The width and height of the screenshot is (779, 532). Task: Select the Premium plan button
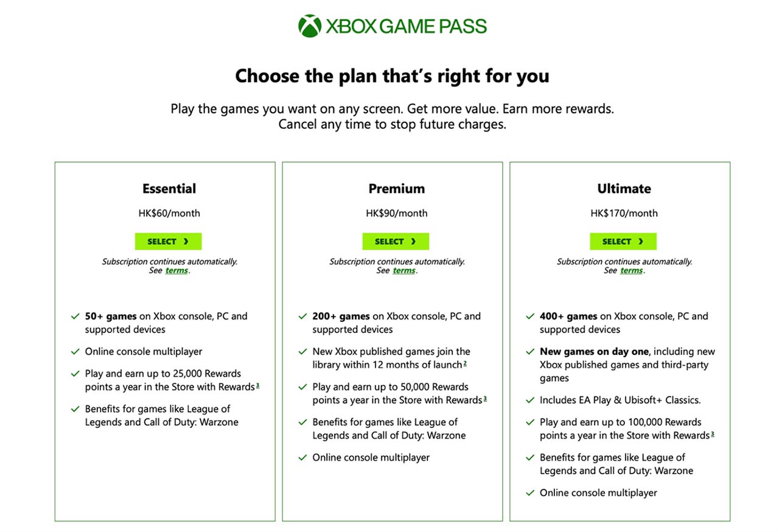pyautogui.click(x=396, y=242)
